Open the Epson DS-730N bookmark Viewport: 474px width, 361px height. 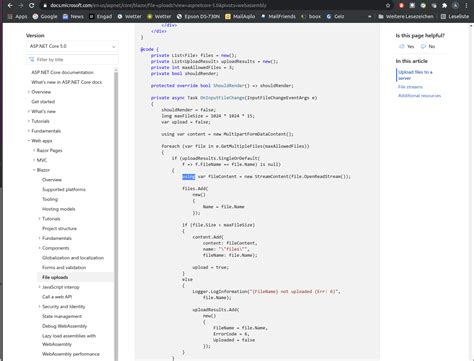pyautogui.click(x=198, y=16)
